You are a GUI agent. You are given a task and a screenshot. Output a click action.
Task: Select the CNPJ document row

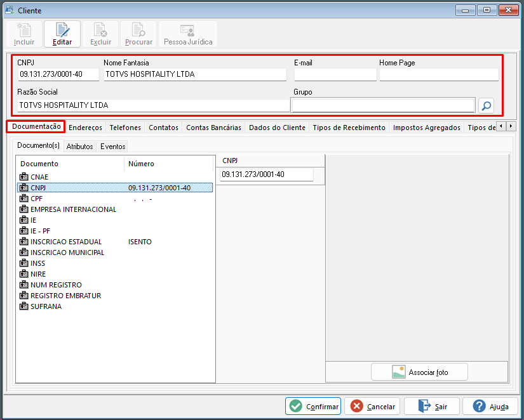[115, 188]
